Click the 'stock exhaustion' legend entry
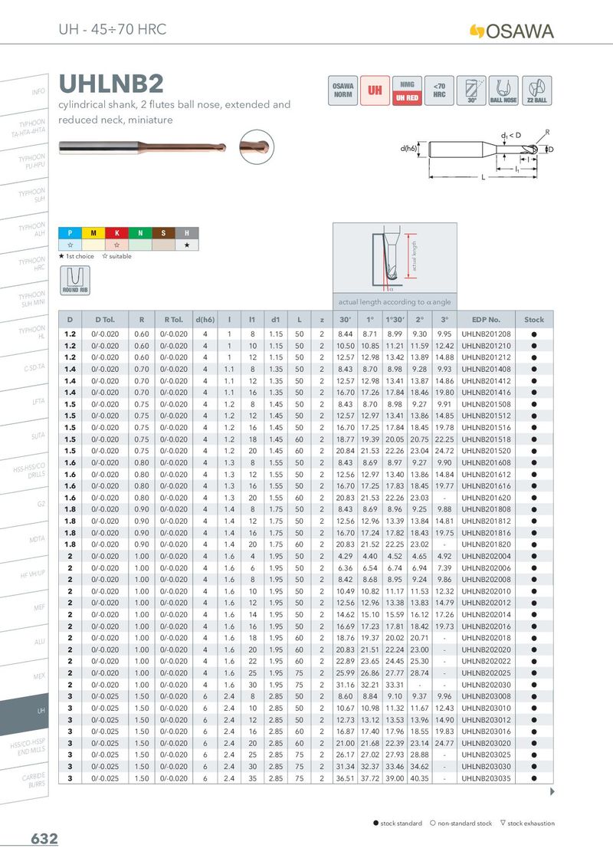The width and height of the screenshot is (613, 868). [x=527, y=824]
